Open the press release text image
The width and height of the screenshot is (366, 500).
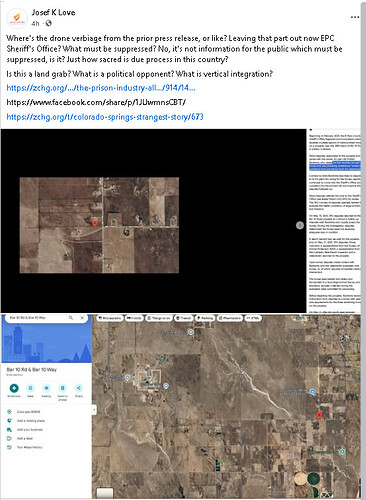coord(334,221)
